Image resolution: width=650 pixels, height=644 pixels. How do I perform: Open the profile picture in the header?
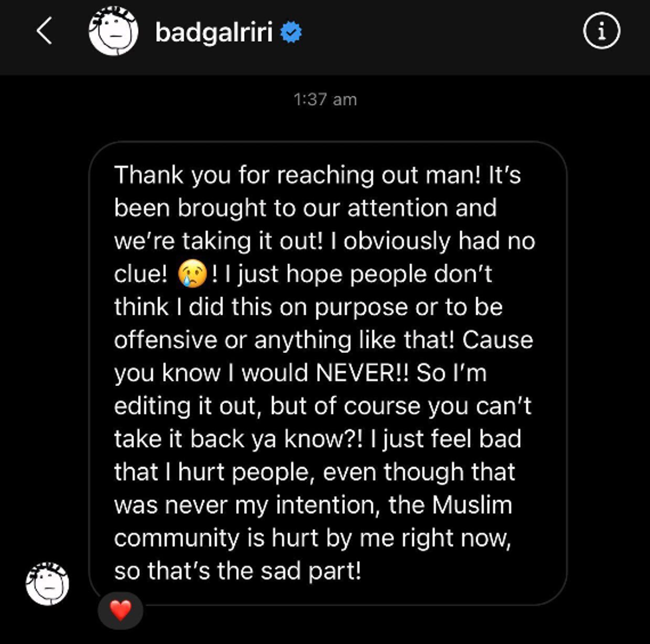click(x=113, y=31)
